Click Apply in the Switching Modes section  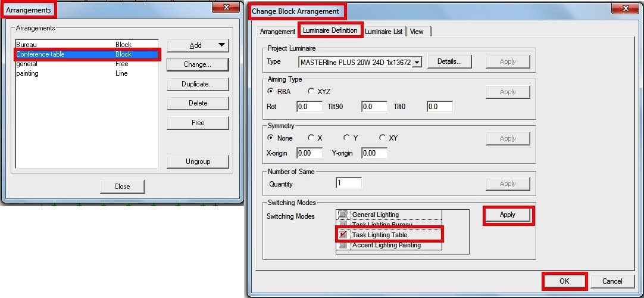click(508, 215)
